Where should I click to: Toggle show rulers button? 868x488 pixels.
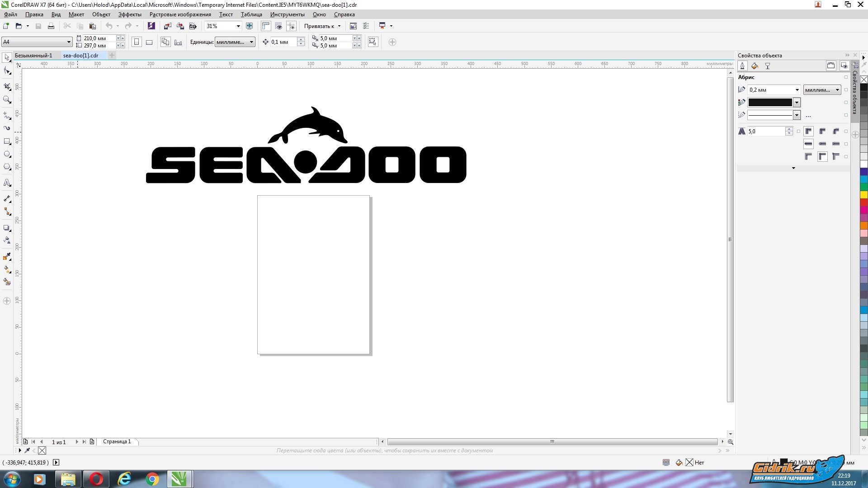[266, 26]
